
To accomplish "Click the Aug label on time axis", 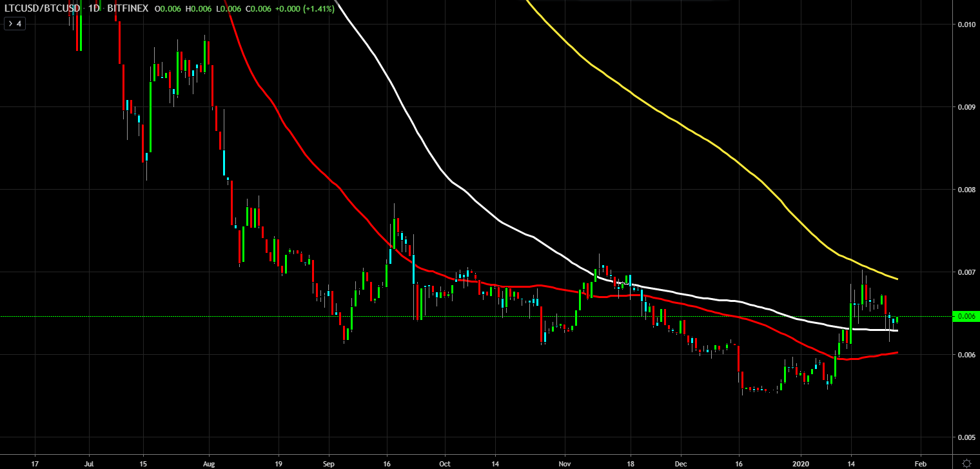I will (x=208, y=463).
